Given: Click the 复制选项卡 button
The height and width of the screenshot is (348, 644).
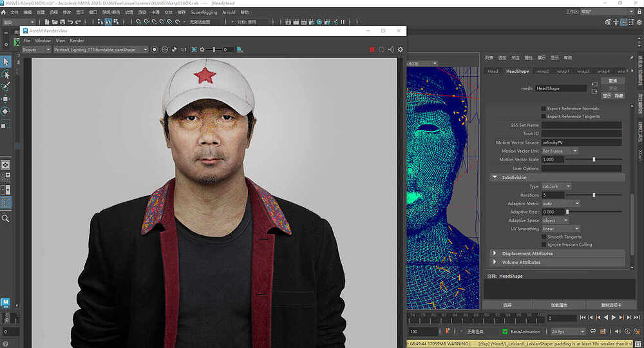Looking at the screenshot, I should click(x=611, y=305).
